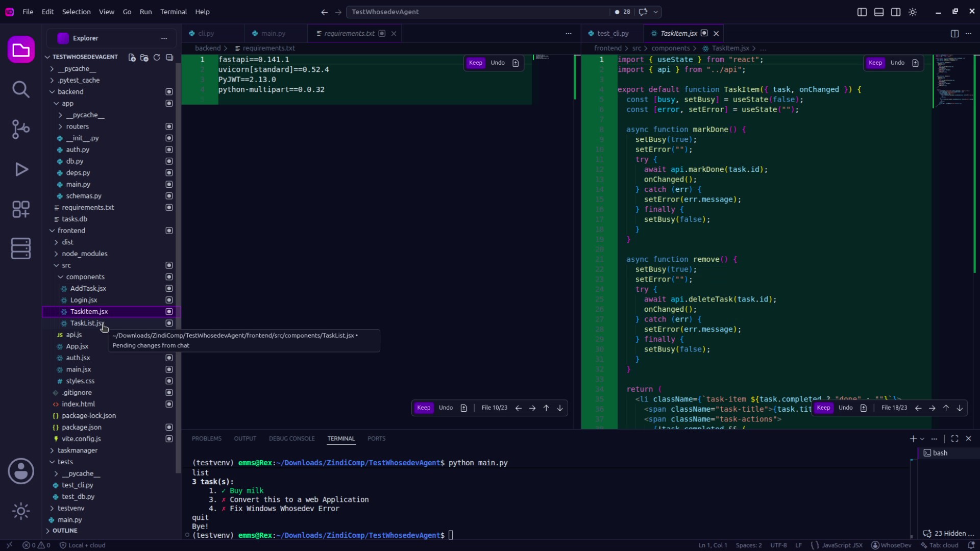Keep the TaskItem.jsx changes at the top
Viewport: 980px width, 551px height.
[x=875, y=63]
